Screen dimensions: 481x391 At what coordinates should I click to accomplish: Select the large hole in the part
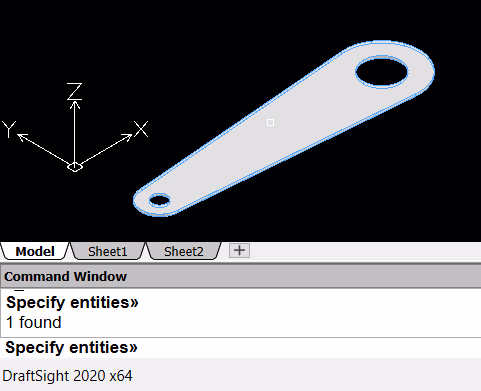tap(382, 72)
